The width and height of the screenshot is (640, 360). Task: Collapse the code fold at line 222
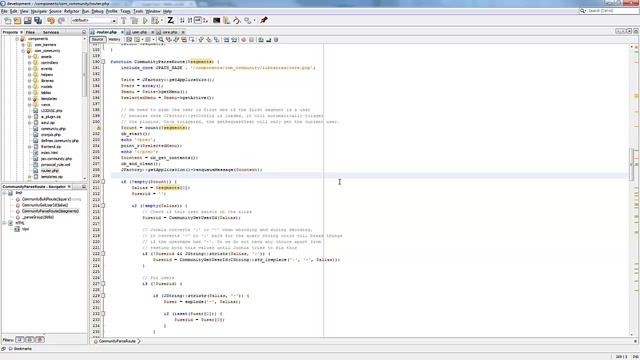(103, 253)
